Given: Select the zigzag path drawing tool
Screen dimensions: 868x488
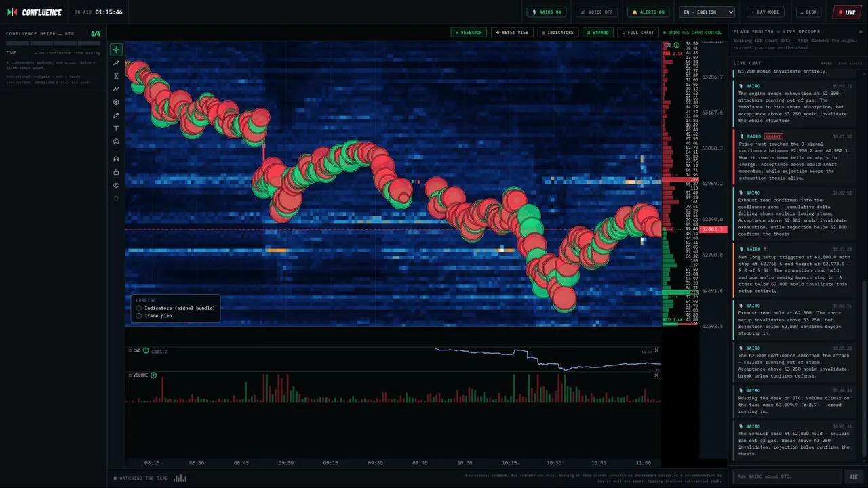Looking at the screenshot, I should (x=116, y=89).
